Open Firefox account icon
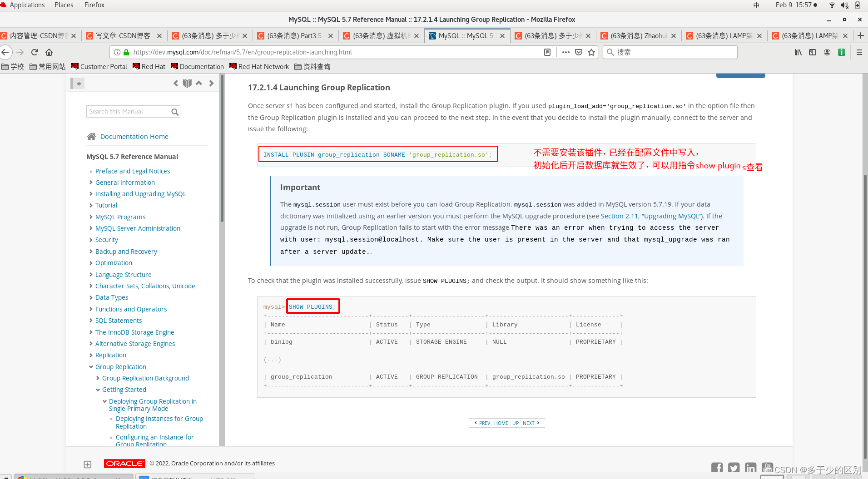868x479 pixels. (x=827, y=52)
